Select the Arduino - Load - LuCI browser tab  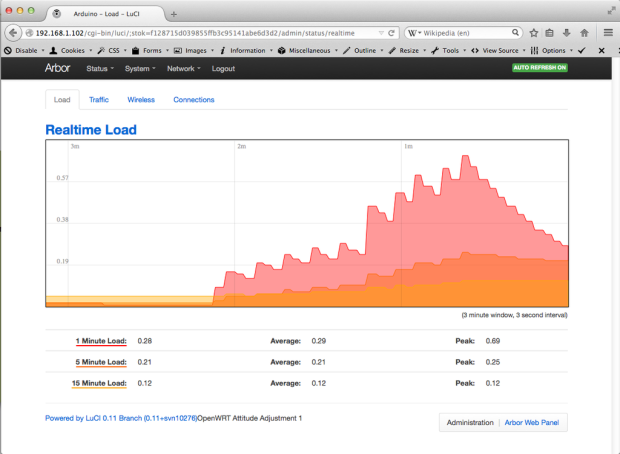click(106, 14)
